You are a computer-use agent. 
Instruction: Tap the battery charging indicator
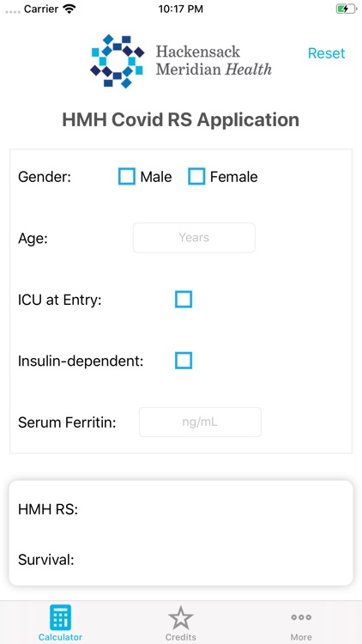coord(347,9)
